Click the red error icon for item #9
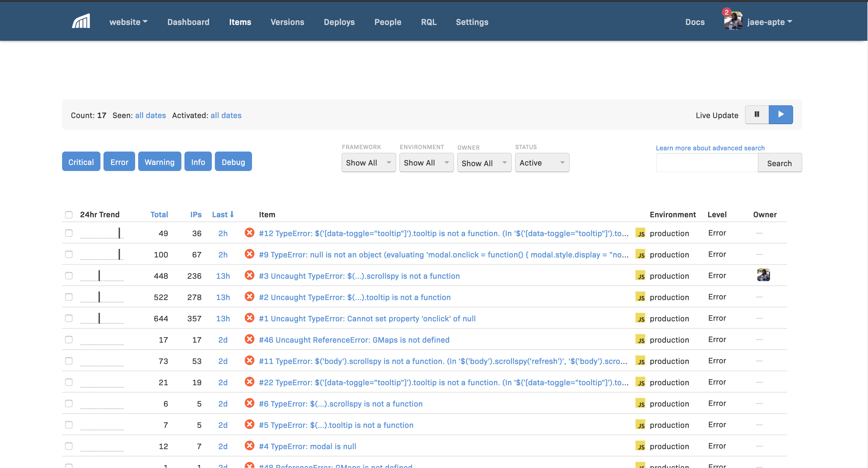The height and width of the screenshot is (468, 868). [x=249, y=254]
